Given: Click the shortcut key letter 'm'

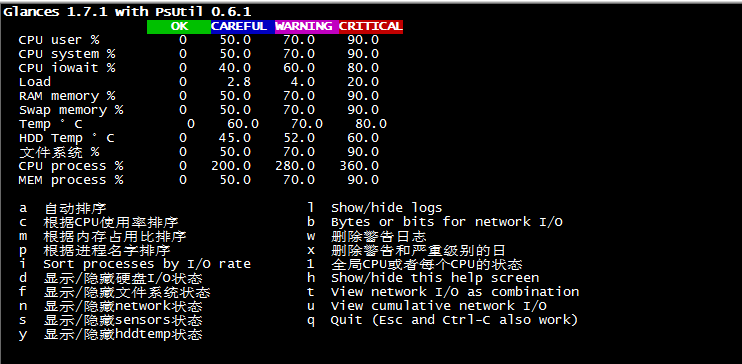Looking at the screenshot, I should click(x=23, y=236).
